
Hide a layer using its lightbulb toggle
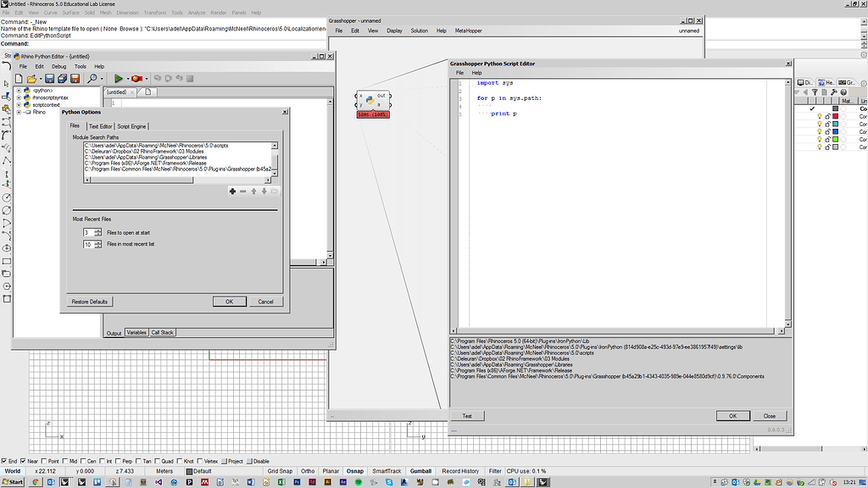tap(820, 117)
